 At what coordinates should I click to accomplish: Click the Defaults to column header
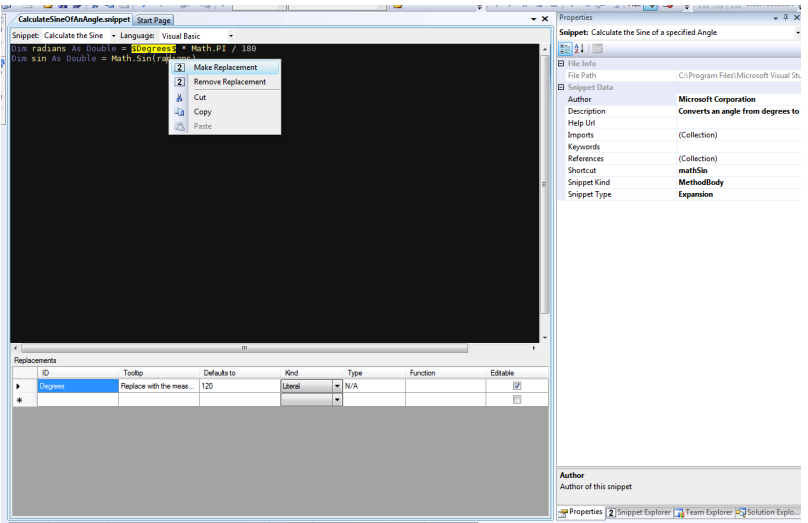click(240, 373)
